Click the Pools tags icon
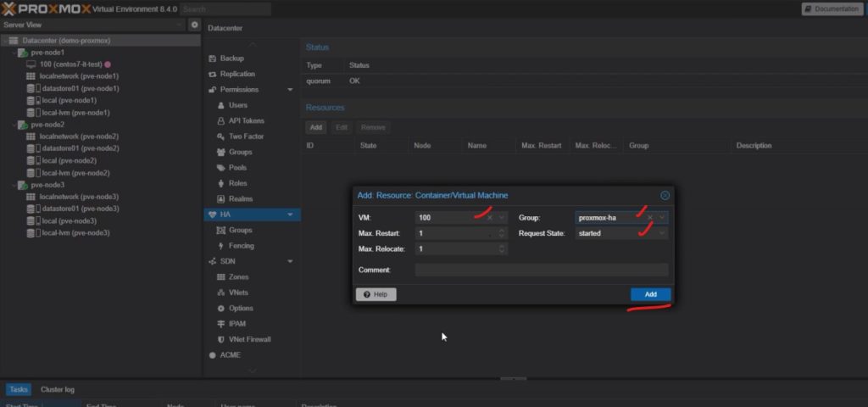The width and height of the screenshot is (868, 407). (221, 168)
